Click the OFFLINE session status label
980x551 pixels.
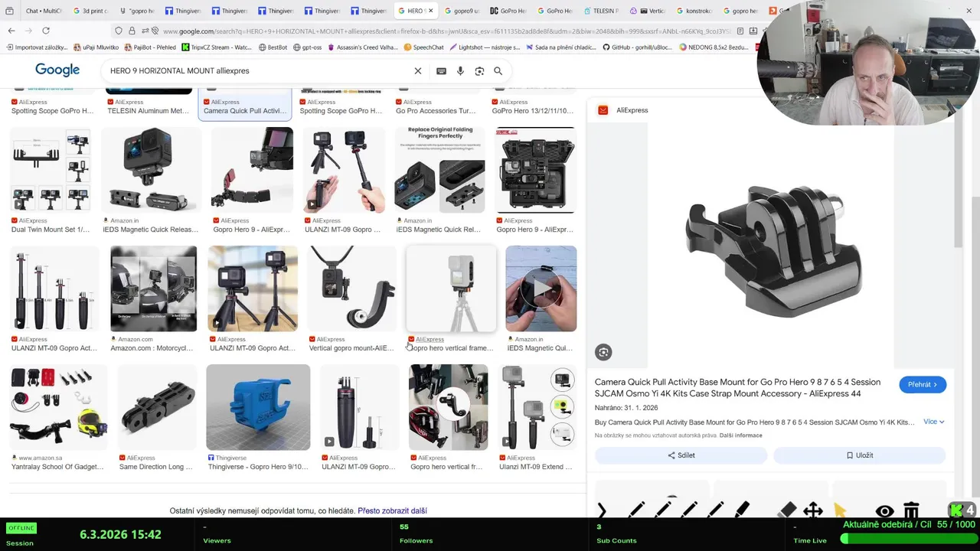point(21,528)
